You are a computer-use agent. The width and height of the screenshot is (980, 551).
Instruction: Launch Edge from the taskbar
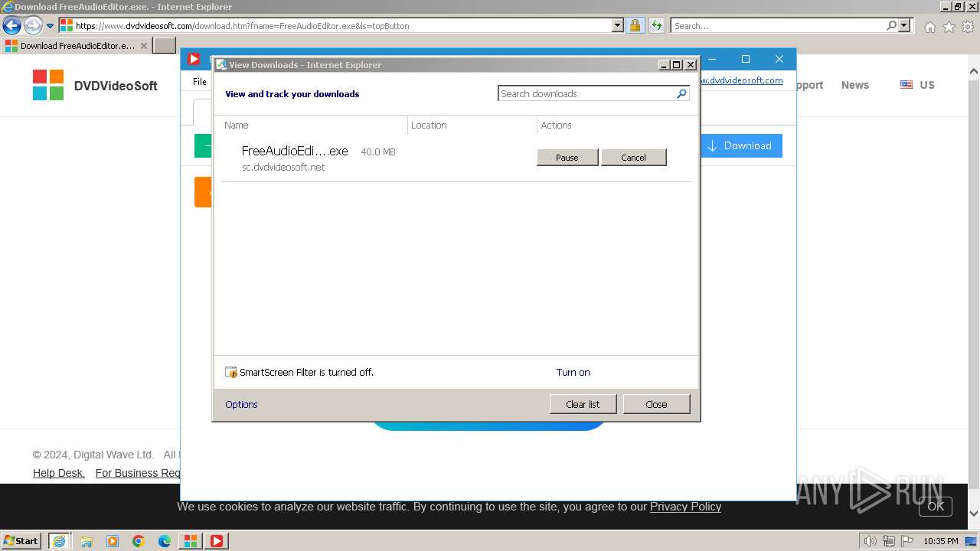coord(165,541)
